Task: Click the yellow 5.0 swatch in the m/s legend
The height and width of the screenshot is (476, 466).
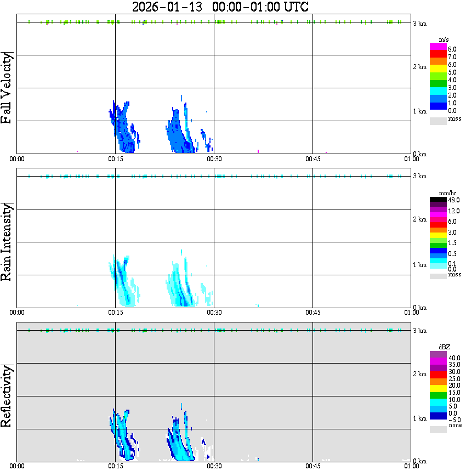Action: (438, 69)
